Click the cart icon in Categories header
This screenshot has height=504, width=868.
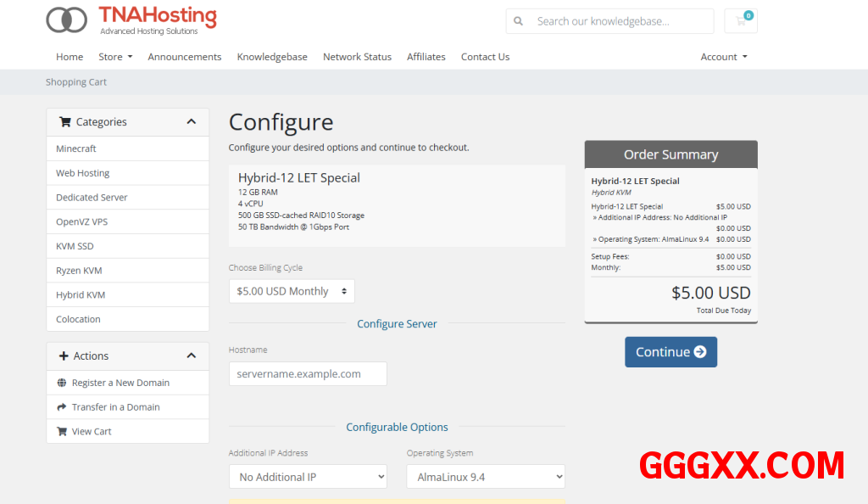pos(65,122)
